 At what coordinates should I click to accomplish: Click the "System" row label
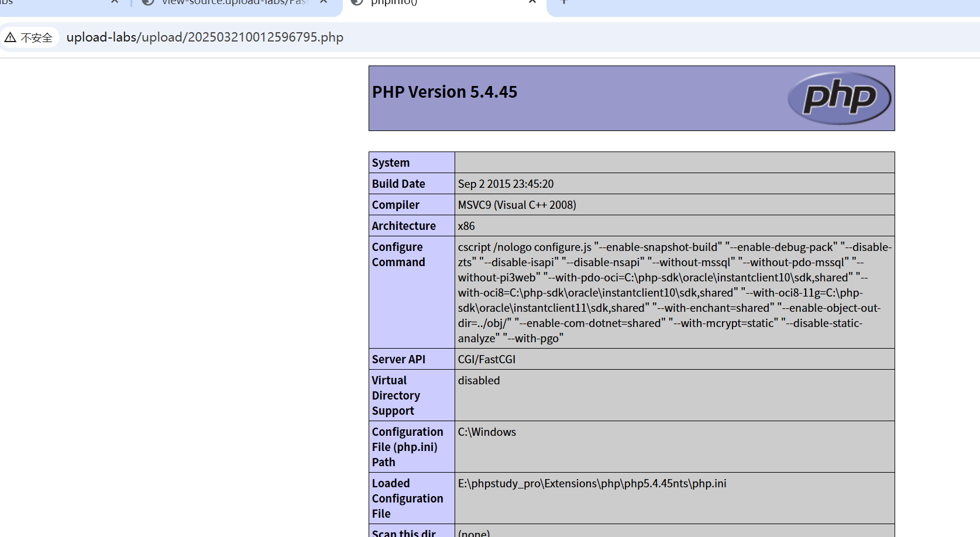click(391, 163)
